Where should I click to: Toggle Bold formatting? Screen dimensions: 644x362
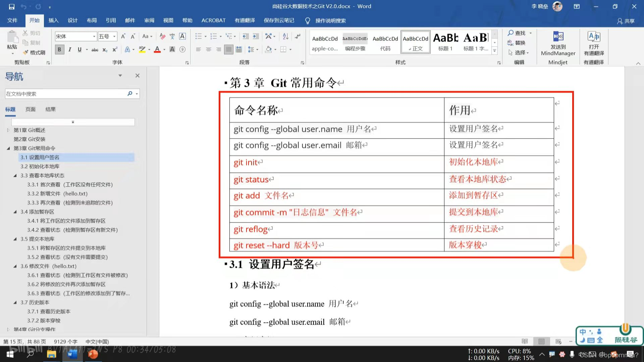coord(59,50)
